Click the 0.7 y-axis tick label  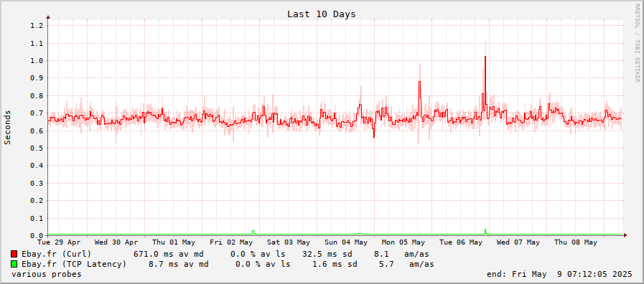[x=37, y=113]
